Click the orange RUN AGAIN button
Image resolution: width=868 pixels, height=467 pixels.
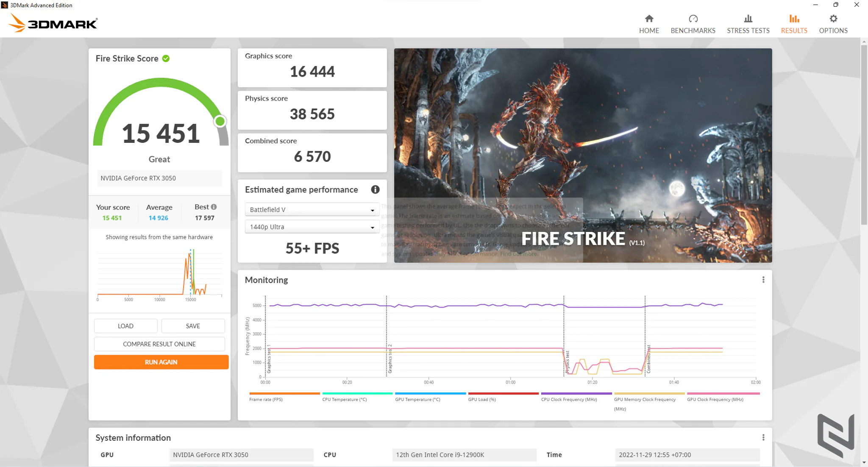161,362
